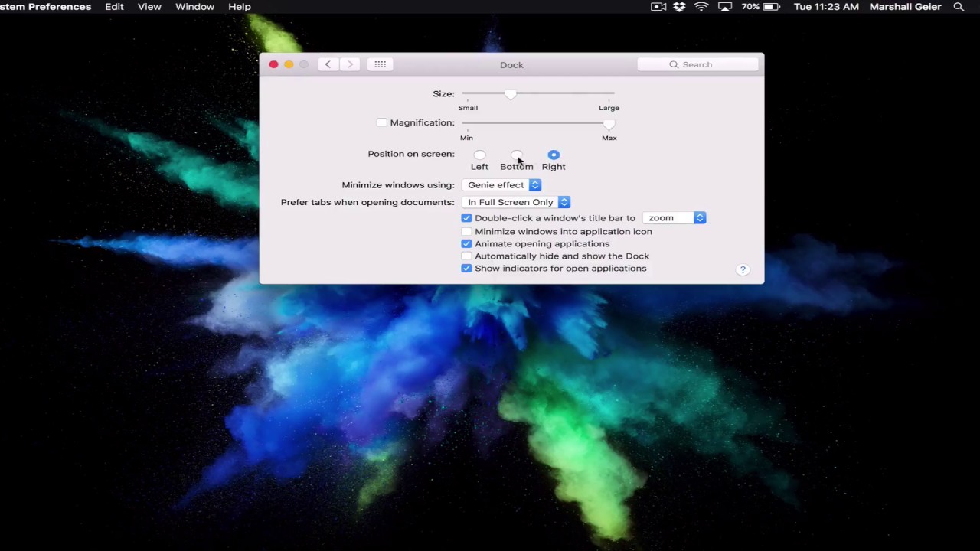Go forward using the right chevron button
Image resolution: width=980 pixels, height=551 pixels.
pos(350,64)
